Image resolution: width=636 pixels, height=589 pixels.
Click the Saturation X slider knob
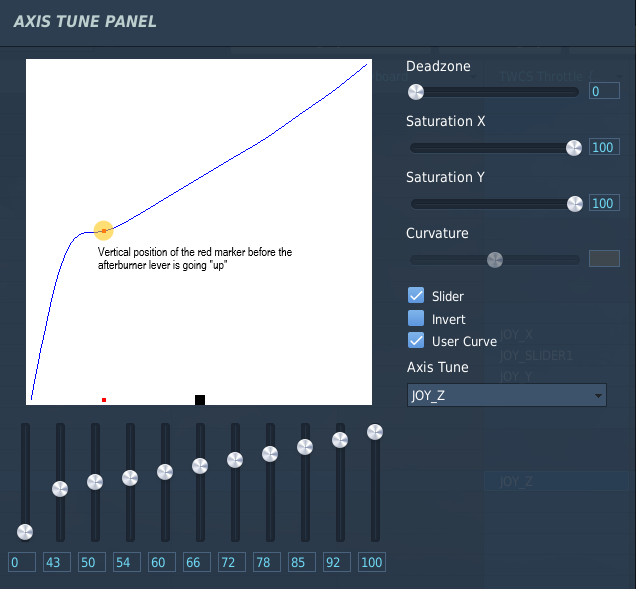574,148
